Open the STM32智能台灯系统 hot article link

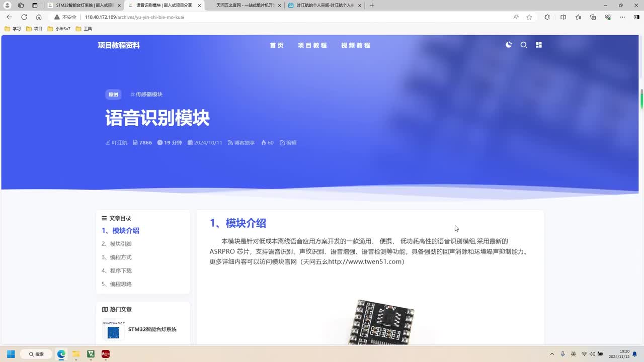152,329
